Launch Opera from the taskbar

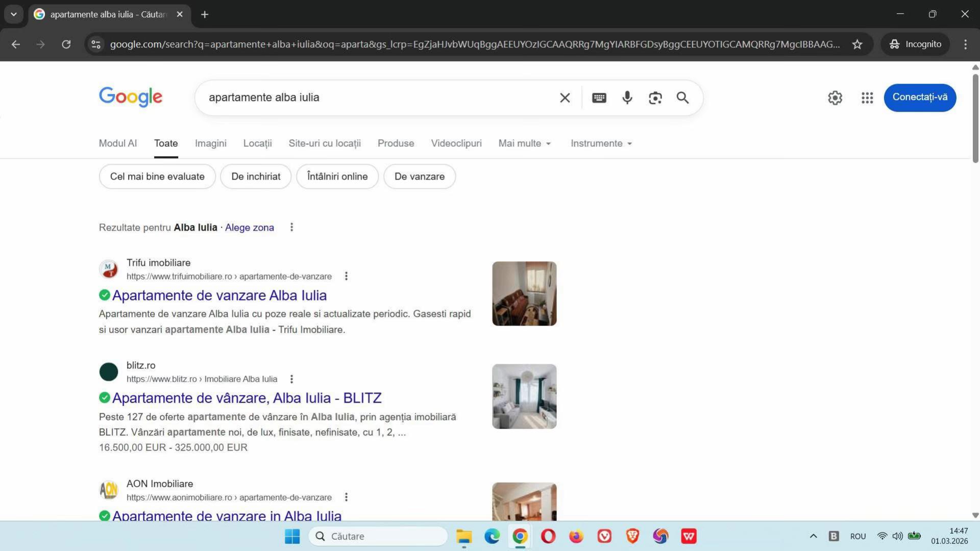point(548,536)
